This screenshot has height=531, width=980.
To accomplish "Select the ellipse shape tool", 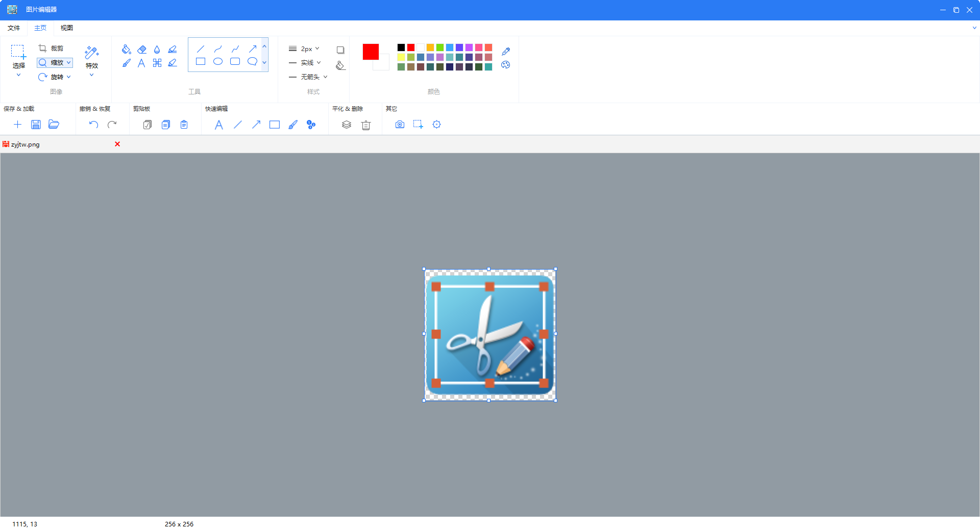I will point(218,62).
